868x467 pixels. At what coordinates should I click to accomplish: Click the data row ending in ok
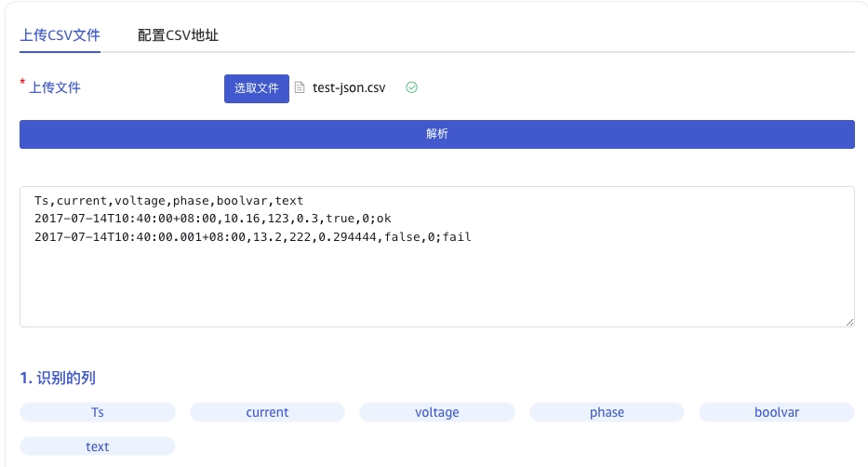click(x=212, y=219)
